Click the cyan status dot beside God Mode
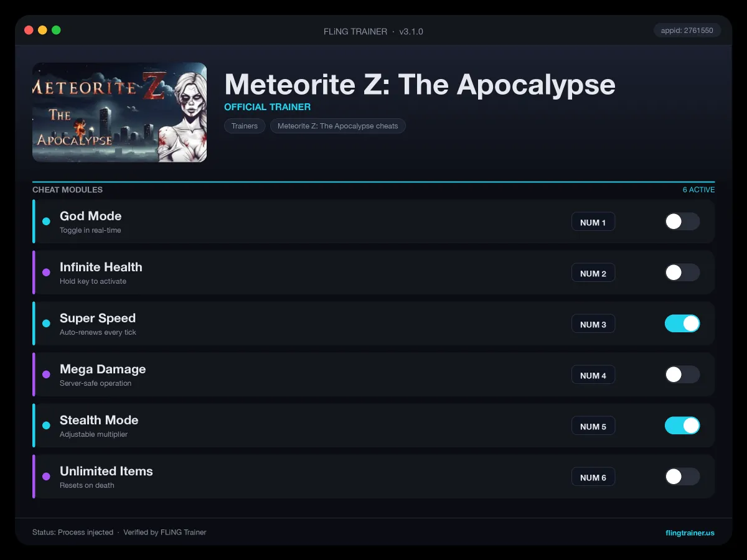 pyautogui.click(x=46, y=222)
